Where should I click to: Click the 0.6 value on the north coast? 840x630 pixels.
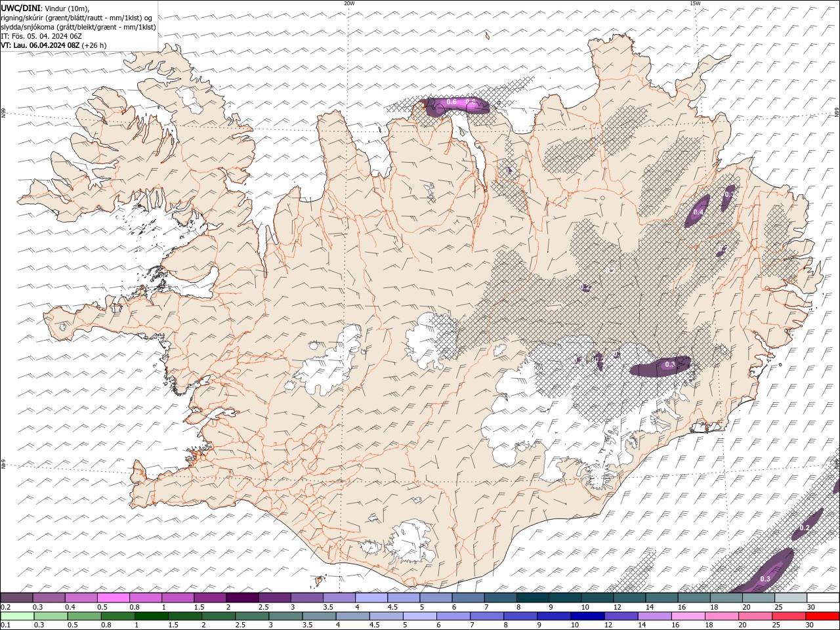click(451, 102)
